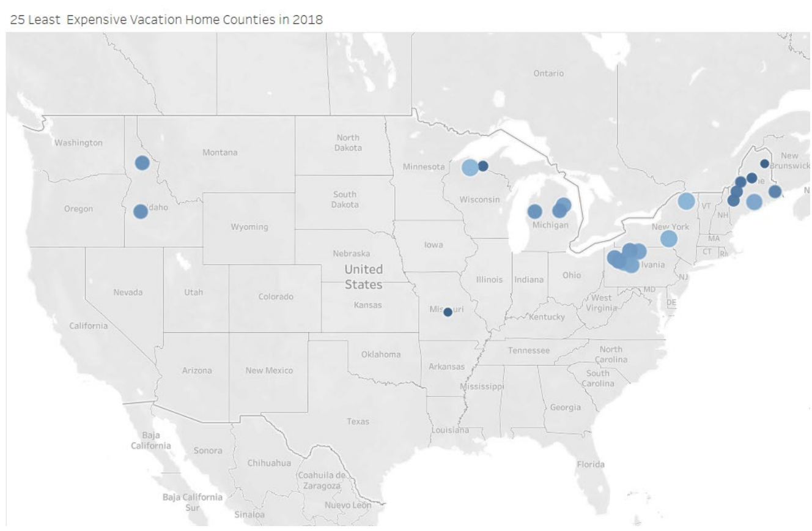Click the 'Kansas' state label

368,305
